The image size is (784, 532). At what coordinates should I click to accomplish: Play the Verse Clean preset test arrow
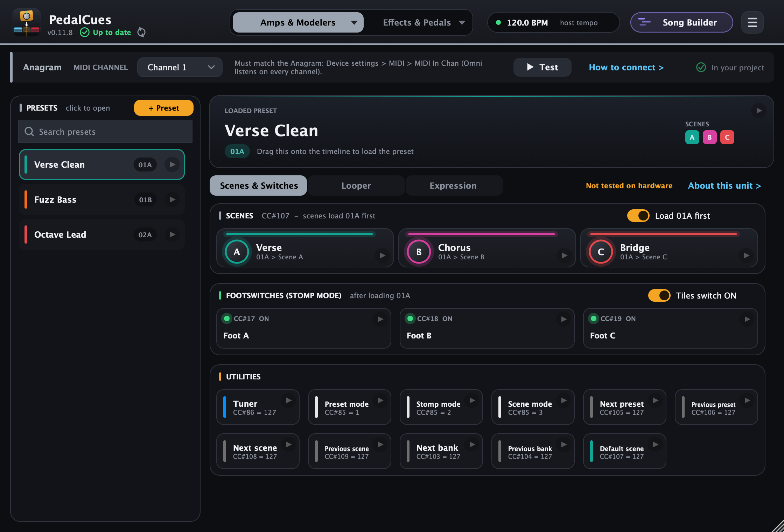click(172, 164)
